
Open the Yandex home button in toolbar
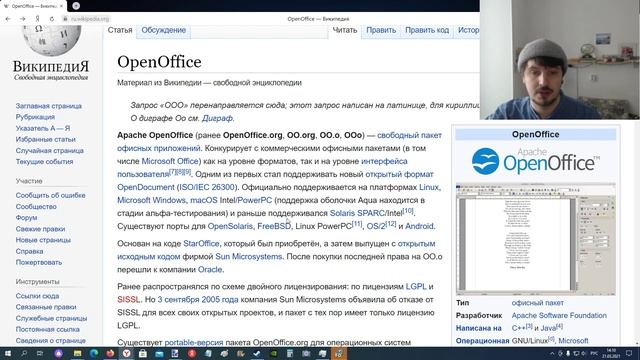pyautogui.click(x=37, y=19)
